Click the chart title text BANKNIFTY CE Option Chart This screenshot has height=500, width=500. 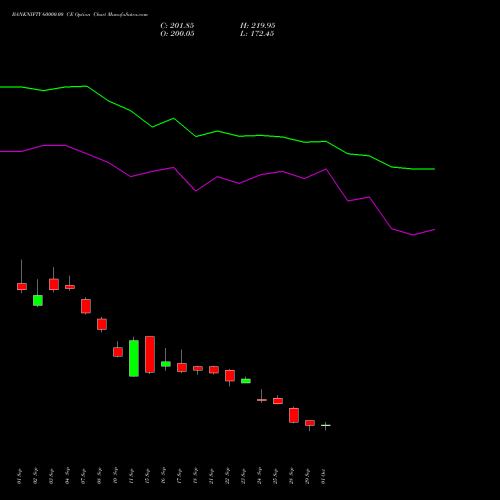80,15
